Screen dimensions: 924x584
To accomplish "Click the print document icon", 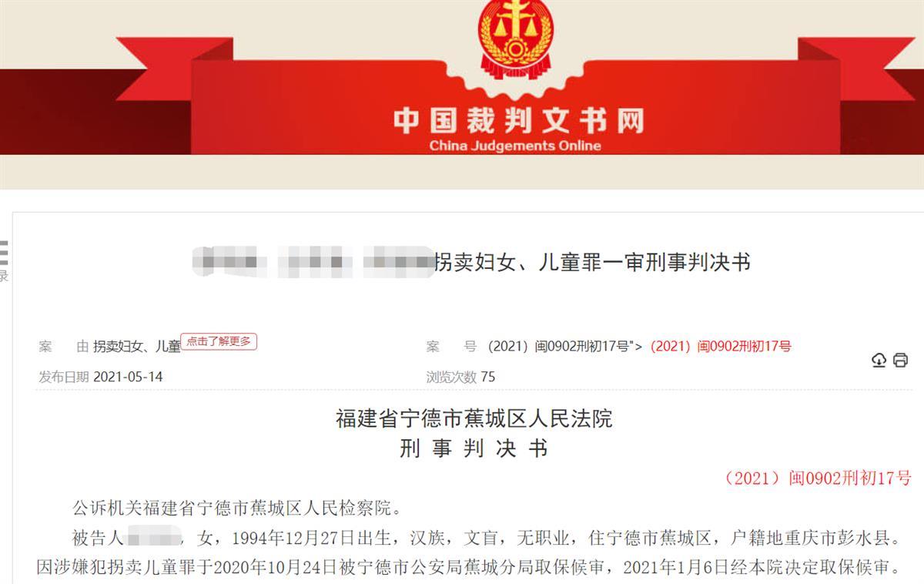I will [900, 360].
